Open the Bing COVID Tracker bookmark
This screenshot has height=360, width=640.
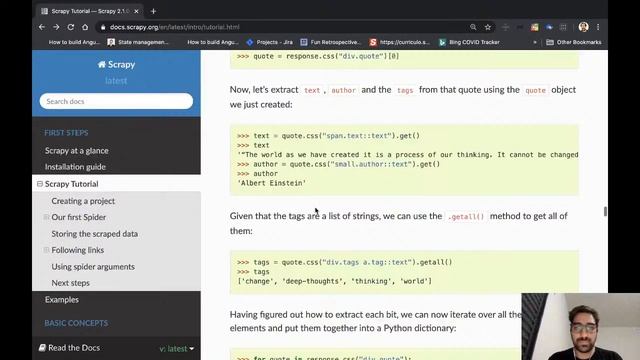pos(469,42)
